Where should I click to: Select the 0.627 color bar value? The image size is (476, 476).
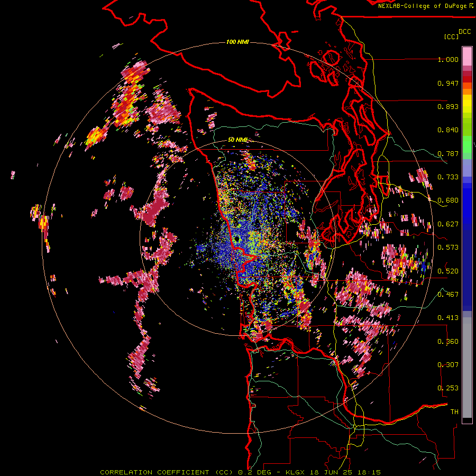[448, 224]
